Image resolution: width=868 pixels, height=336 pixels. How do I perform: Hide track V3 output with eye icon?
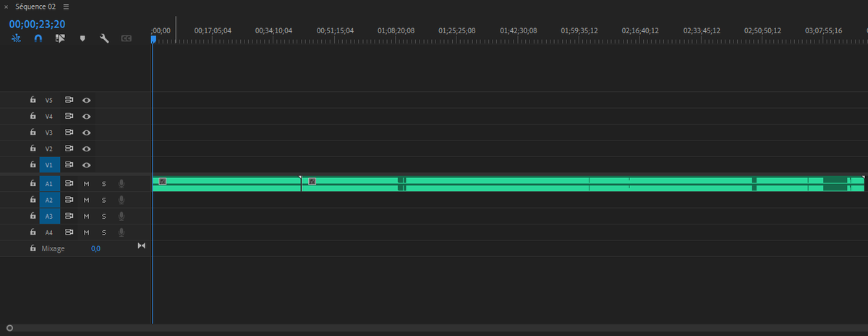pos(86,133)
